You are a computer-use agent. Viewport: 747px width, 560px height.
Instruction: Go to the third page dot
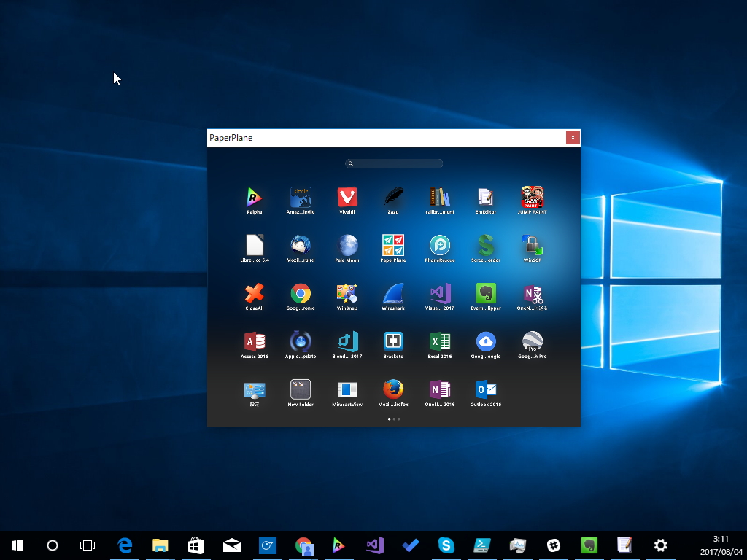pyautogui.click(x=399, y=419)
